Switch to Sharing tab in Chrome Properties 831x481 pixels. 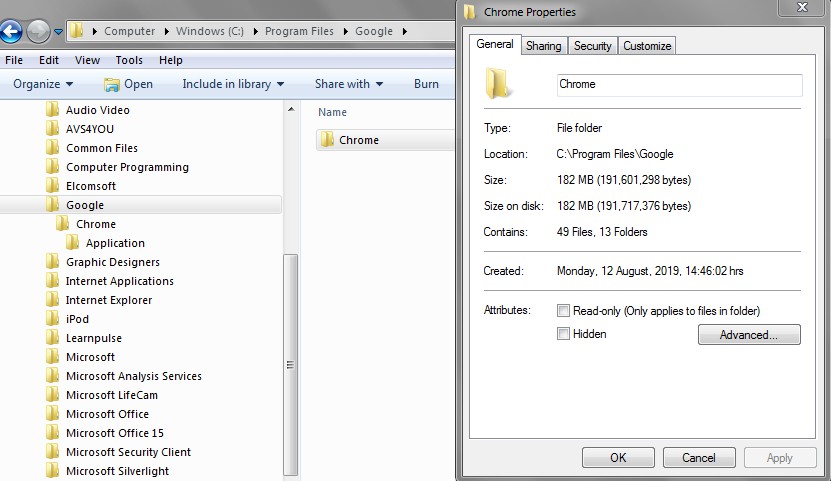coord(544,46)
